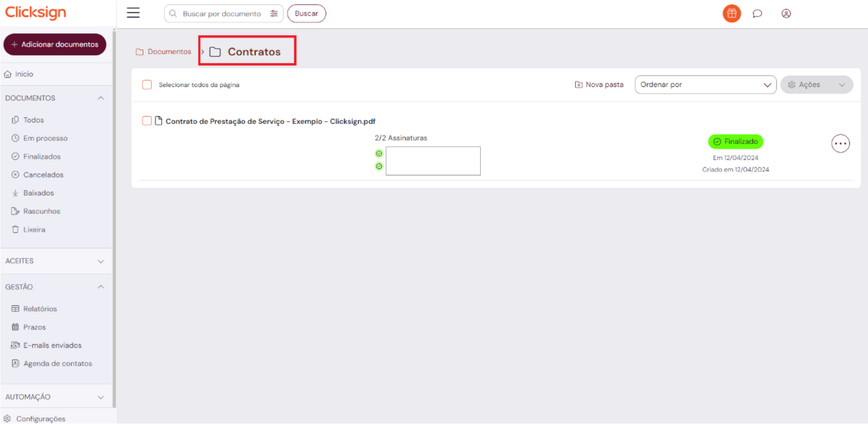Open Em processo documents in sidebar
This screenshot has height=424, width=868.
click(x=45, y=138)
